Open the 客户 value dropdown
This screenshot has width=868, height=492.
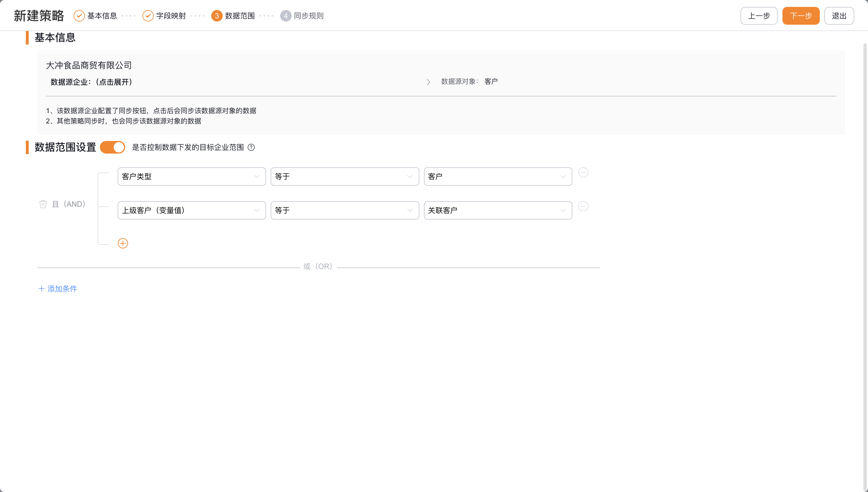pos(498,176)
